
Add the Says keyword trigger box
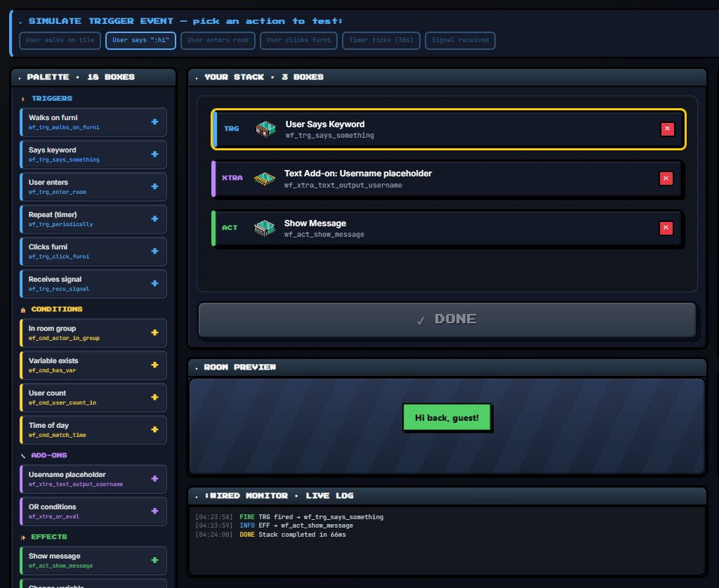coord(154,154)
